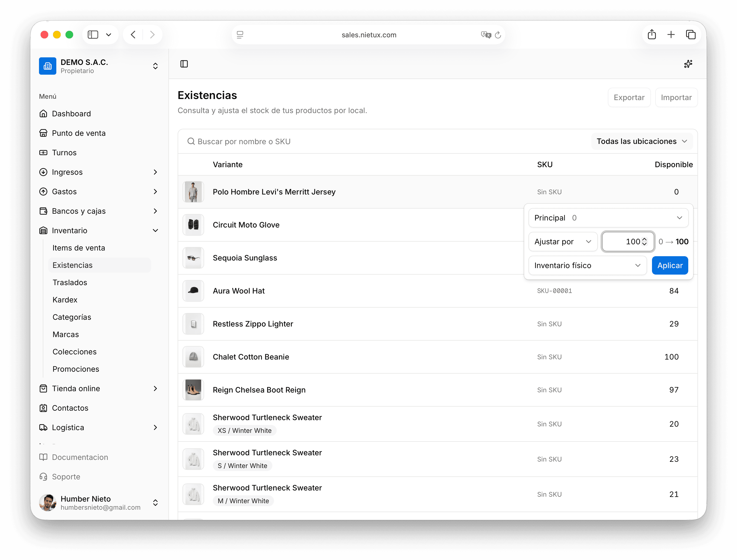Click the DEMO S.A.C. company logo icon
This screenshot has width=737, height=560.
[47, 66]
